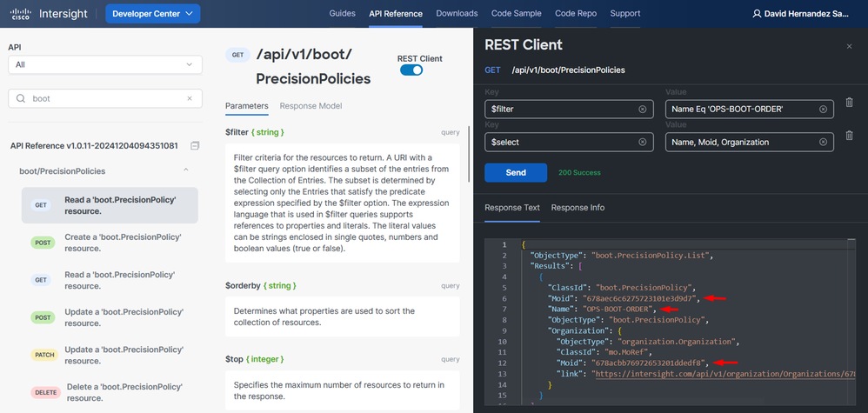Click the Name, Moid, Organization value field
Screen dimensions: 868x413
(750, 142)
